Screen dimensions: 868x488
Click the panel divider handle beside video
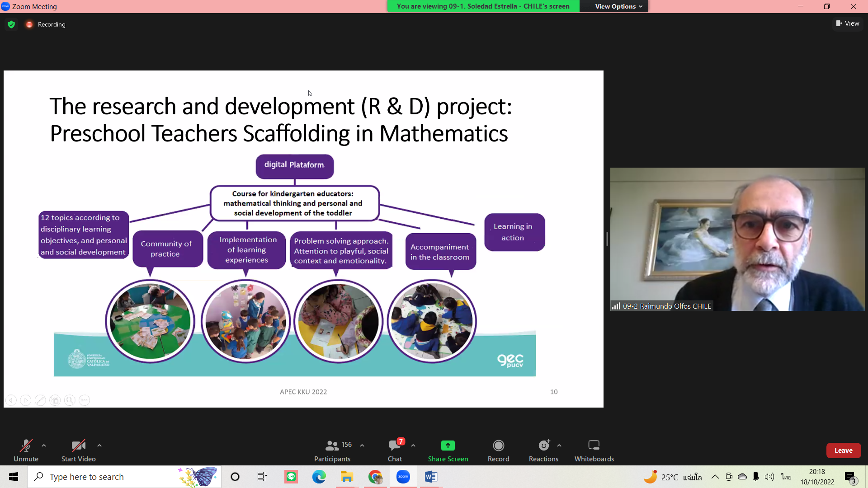607,239
